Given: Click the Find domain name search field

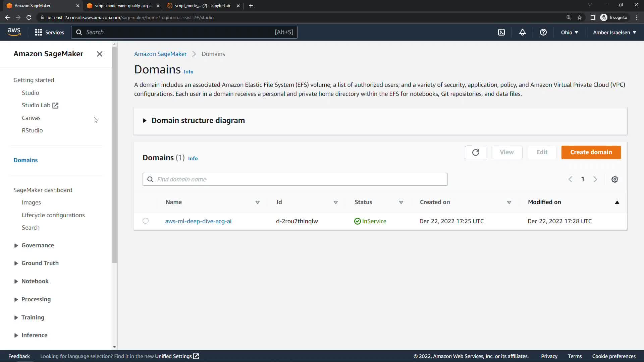Looking at the screenshot, I should point(295,179).
